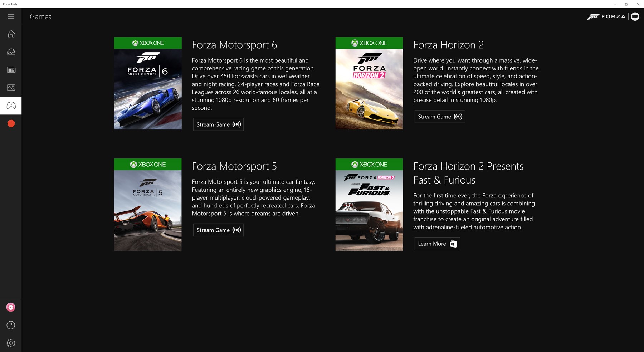Open the hamburger navigation menu
Image resolution: width=644 pixels, height=352 pixels.
coord(11,16)
